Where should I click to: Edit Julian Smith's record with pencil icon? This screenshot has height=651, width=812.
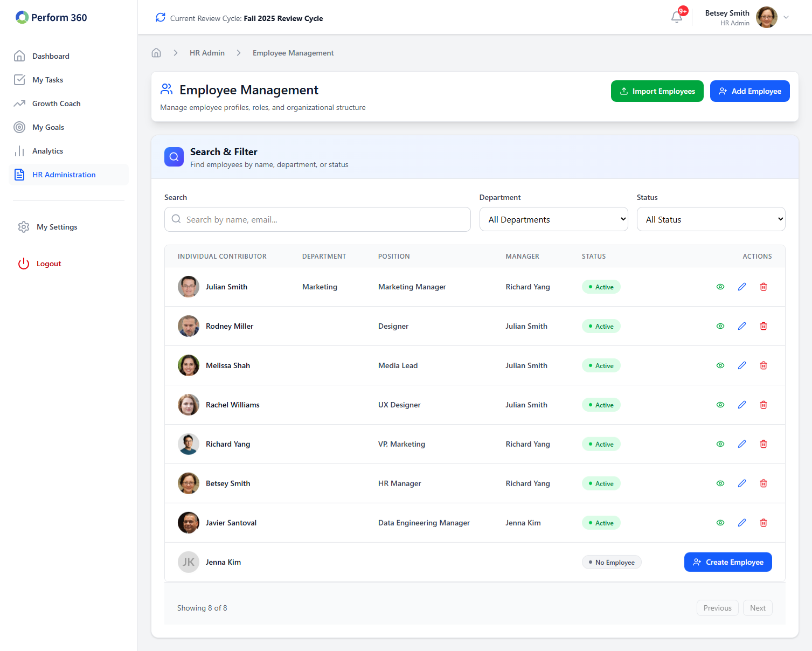pos(742,287)
